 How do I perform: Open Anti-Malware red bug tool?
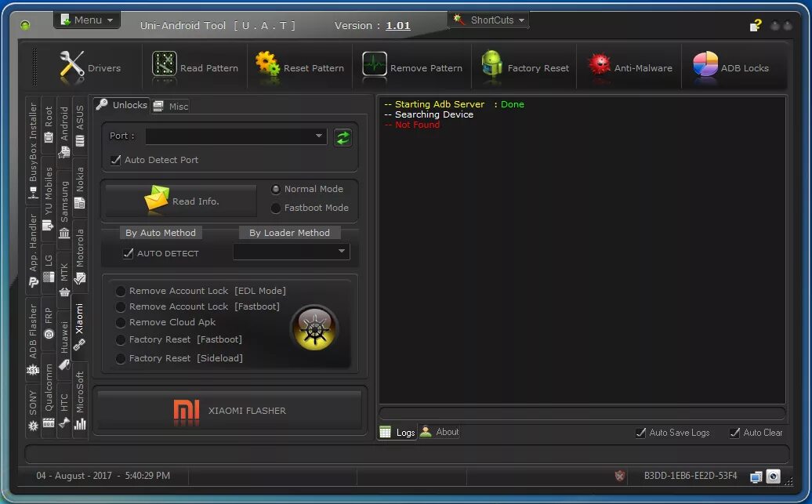[x=599, y=65]
